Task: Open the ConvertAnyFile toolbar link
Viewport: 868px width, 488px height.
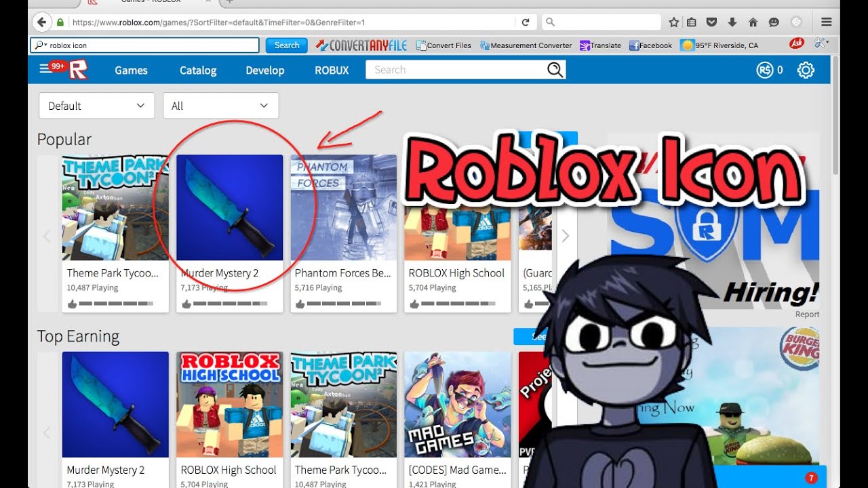Action: pos(361,45)
